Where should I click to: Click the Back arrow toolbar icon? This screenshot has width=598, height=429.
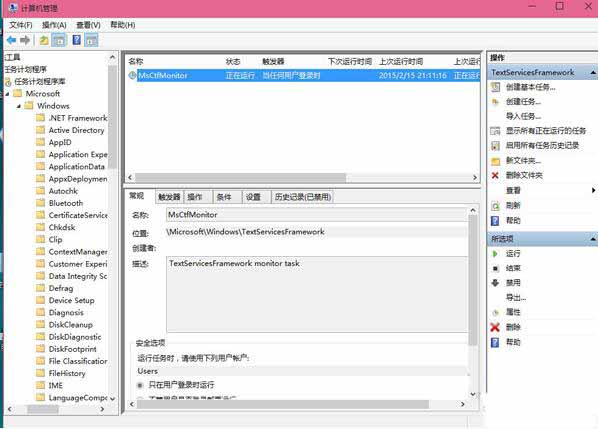click(11, 40)
